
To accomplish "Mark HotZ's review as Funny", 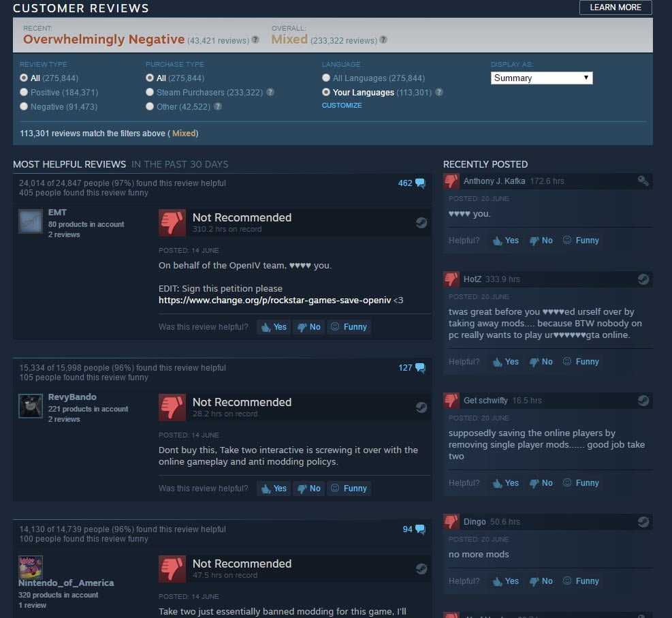I will coord(581,362).
